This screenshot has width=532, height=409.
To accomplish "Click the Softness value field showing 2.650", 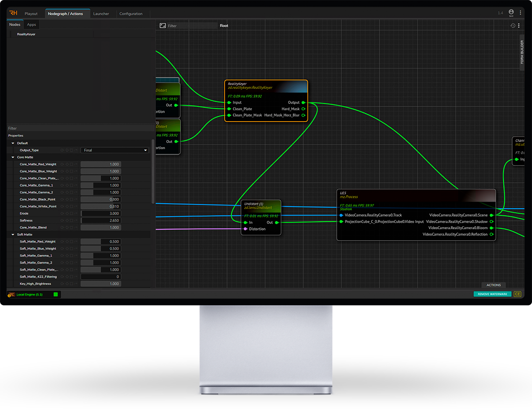I will tap(101, 220).
